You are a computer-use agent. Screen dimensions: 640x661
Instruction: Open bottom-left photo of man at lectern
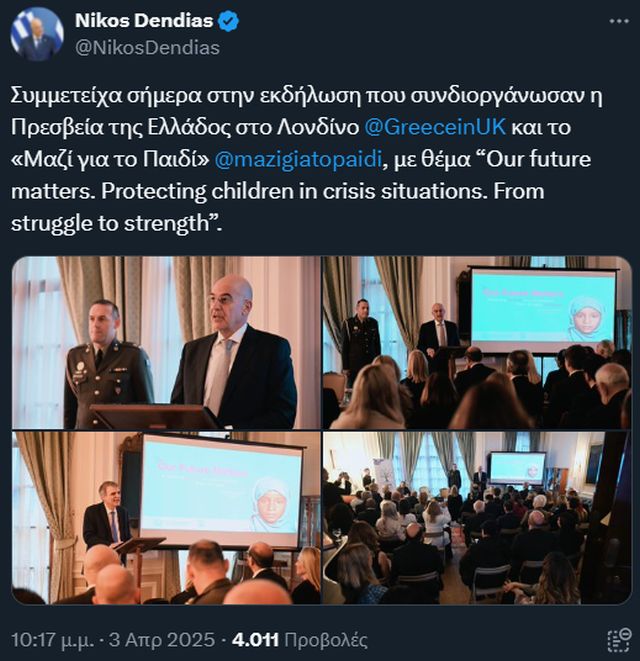[x=166, y=518]
